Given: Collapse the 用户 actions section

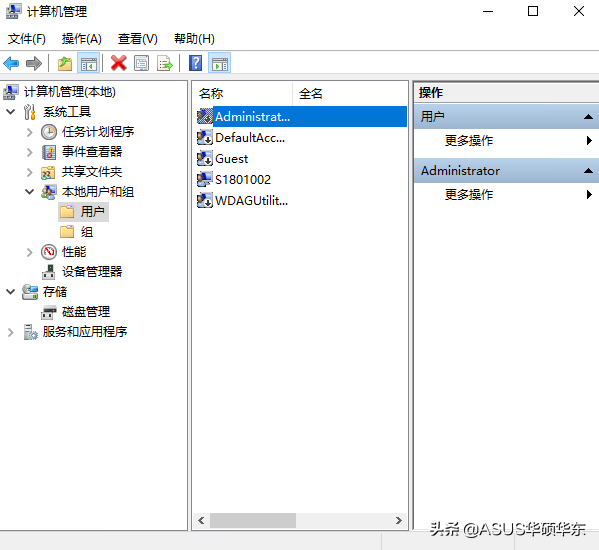Looking at the screenshot, I should click(588, 117).
